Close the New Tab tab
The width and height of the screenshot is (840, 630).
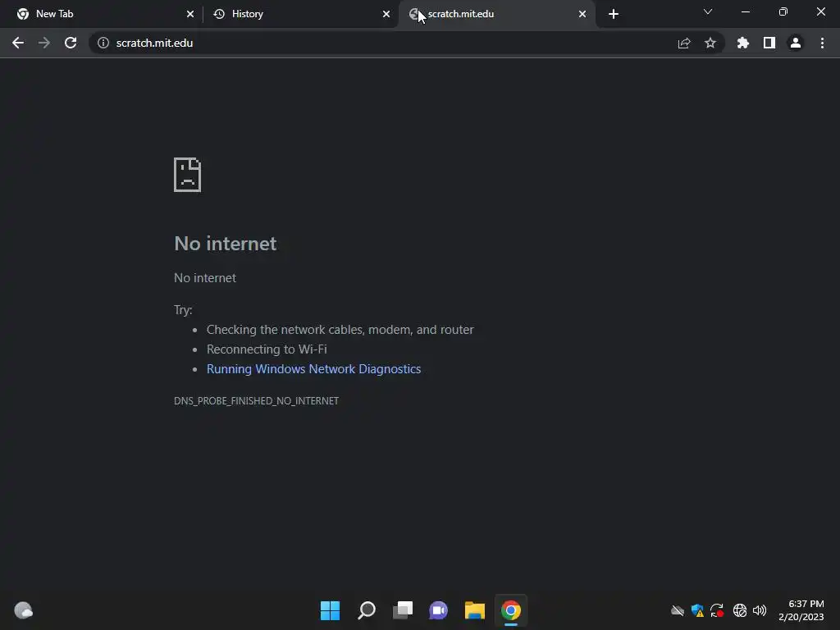190,14
